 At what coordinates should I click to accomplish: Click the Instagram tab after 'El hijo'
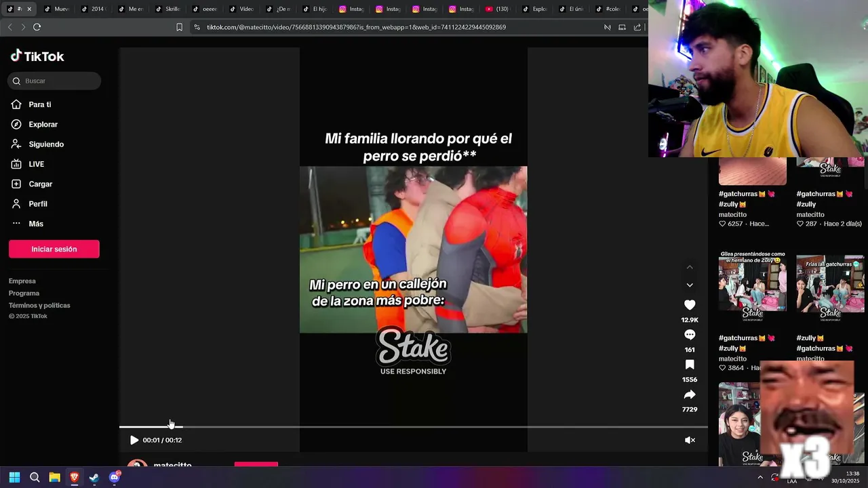click(351, 9)
